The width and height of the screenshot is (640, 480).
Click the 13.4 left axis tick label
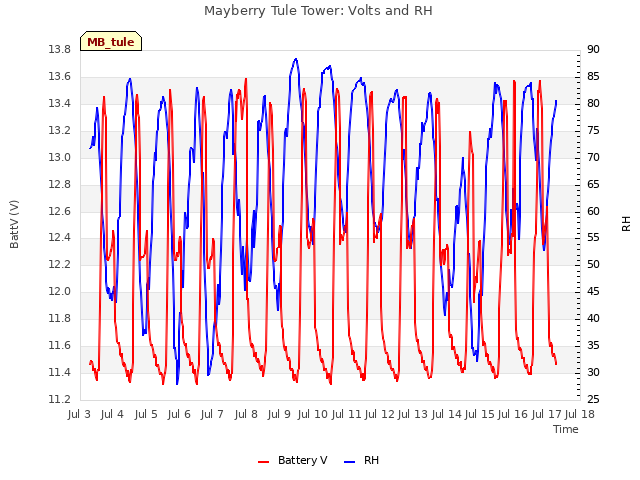[60, 104]
